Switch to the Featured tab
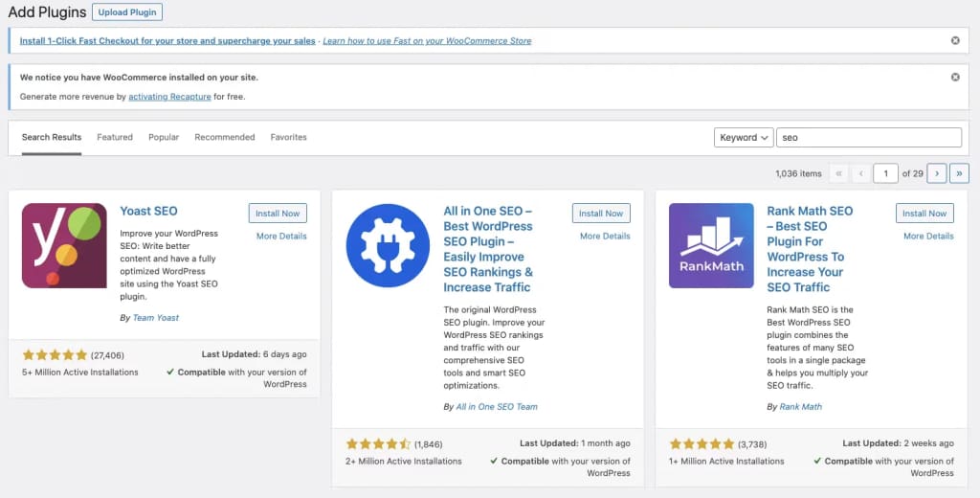980x498 pixels. [115, 137]
